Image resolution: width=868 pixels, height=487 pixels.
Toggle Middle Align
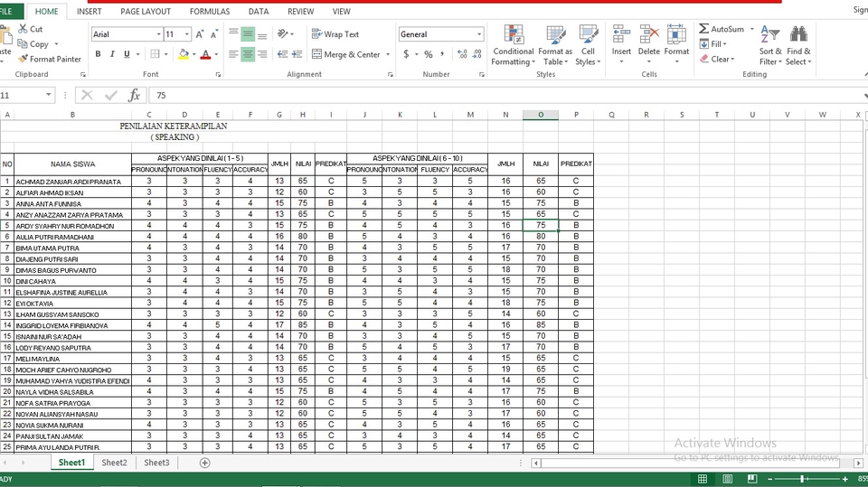[x=248, y=34]
